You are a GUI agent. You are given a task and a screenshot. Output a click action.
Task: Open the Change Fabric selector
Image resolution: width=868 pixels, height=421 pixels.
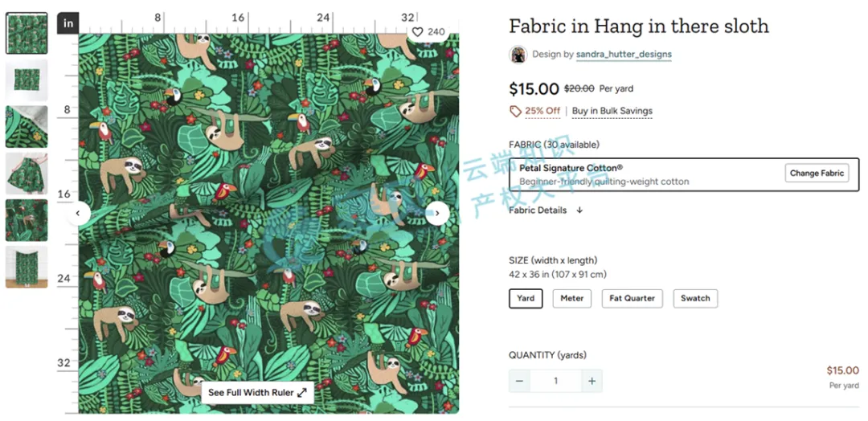(x=817, y=173)
